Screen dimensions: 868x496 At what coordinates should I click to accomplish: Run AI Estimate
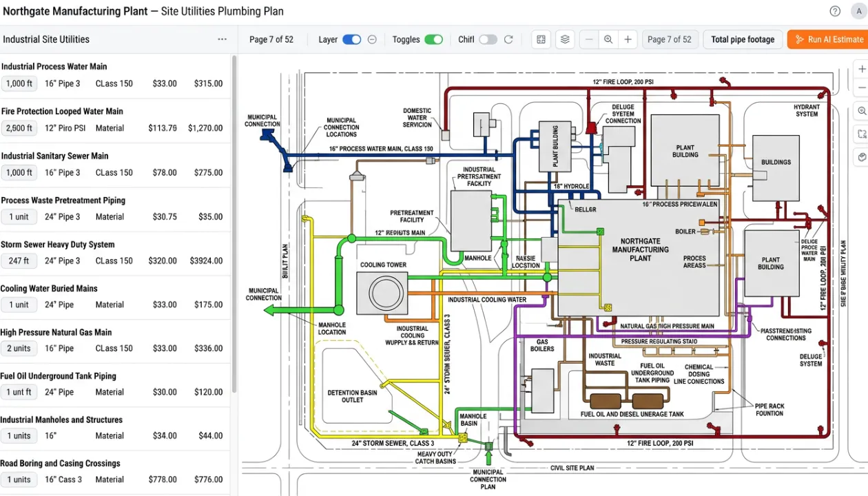tap(831, 39)
